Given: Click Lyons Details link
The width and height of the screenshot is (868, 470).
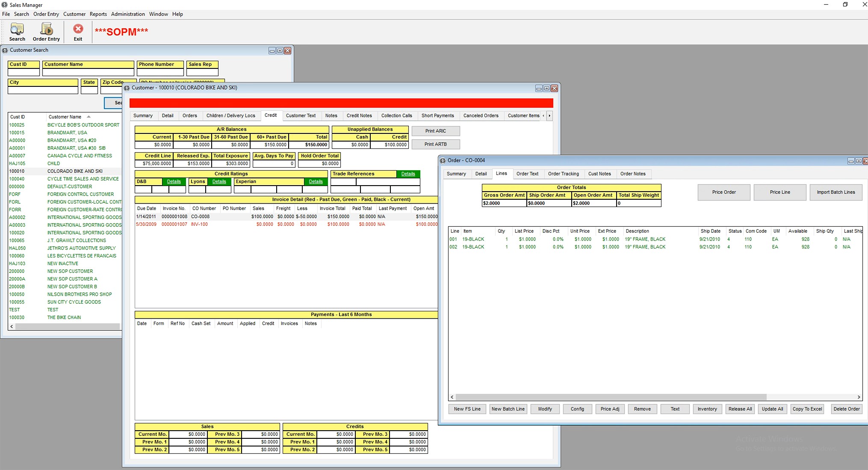Looking at the screenshot, I should [x=219, y=182].
